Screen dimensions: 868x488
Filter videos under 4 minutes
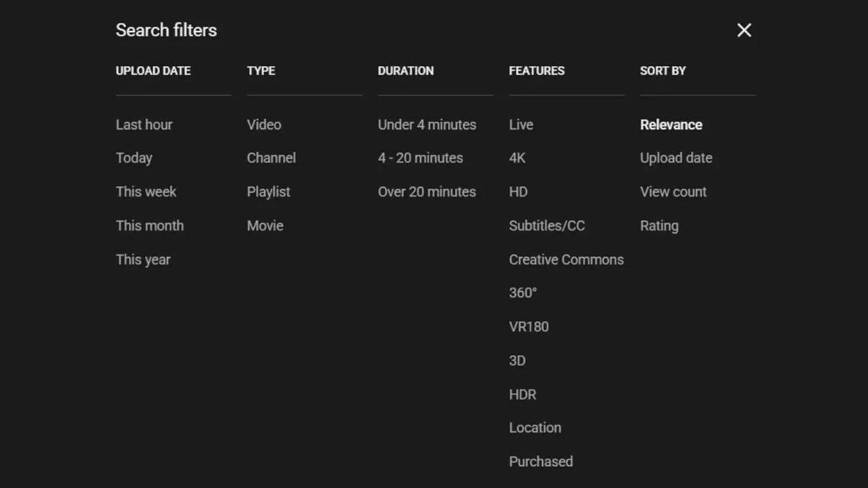pos(427,125)
